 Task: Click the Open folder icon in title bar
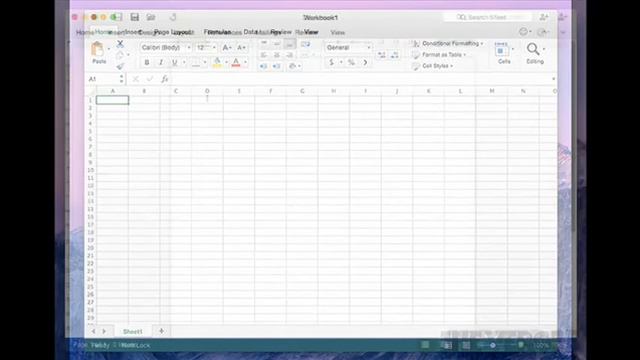151,17
